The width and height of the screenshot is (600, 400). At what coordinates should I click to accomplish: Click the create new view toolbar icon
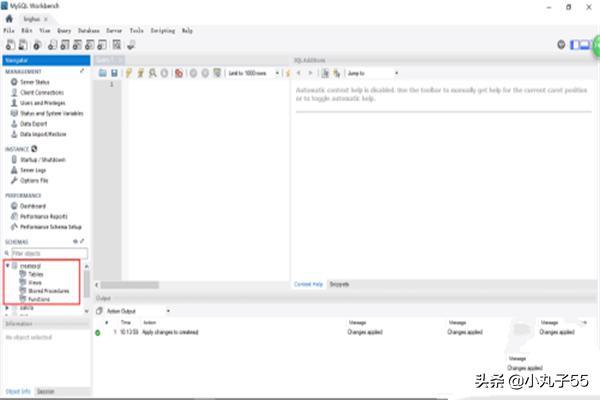click(77, 45)
